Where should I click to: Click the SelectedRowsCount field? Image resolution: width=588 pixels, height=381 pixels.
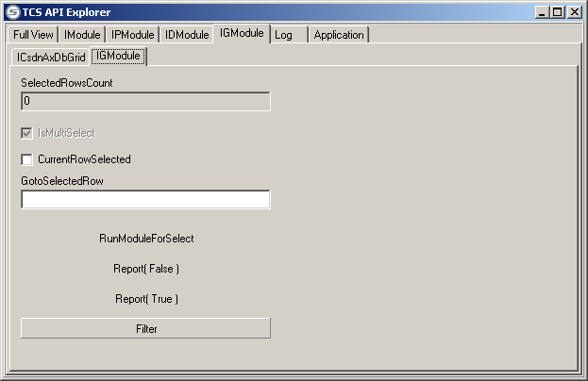click(145, 101)
